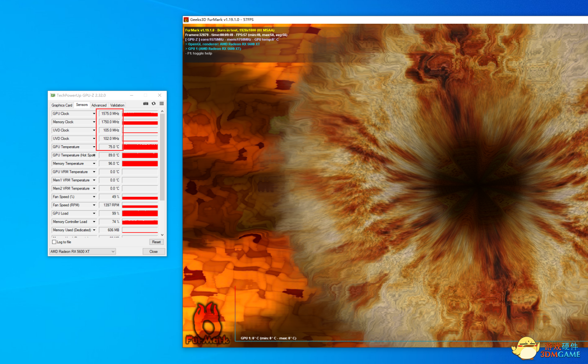Image resolution: width=588 pixels, height=364 pixels.
Task: Click the FurMark window title bar
Action: tap(385, 20)
